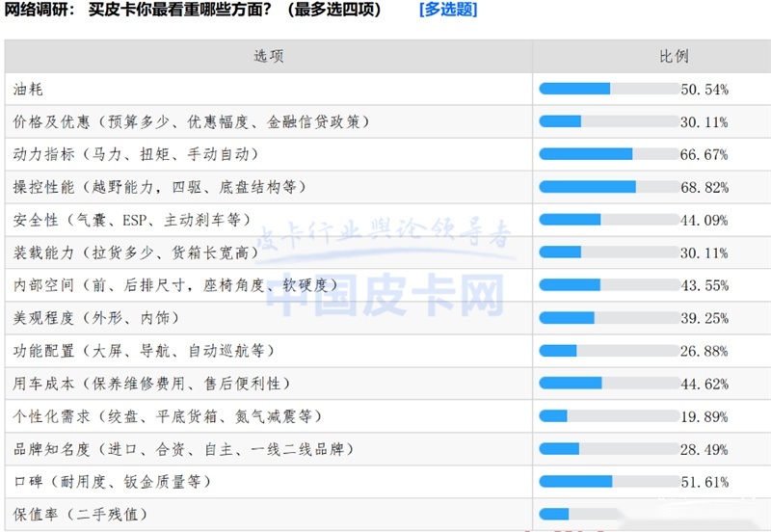
Task: Click the 26.88% value
Action: coord(705,352)
